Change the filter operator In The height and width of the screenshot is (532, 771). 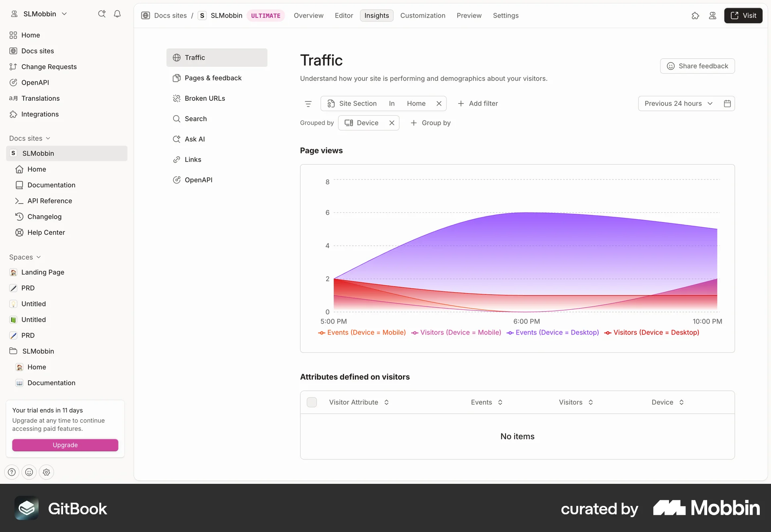392,104
